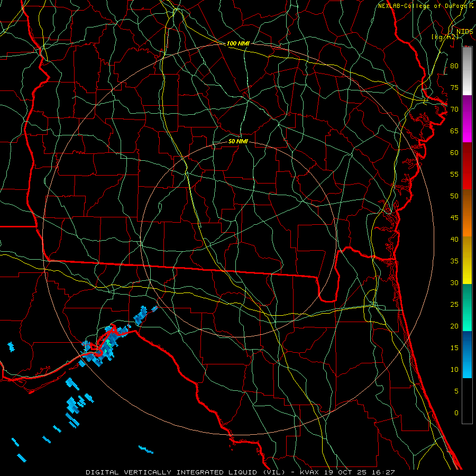
Task: Click the legend value "0"
Action: click(456, 413)
